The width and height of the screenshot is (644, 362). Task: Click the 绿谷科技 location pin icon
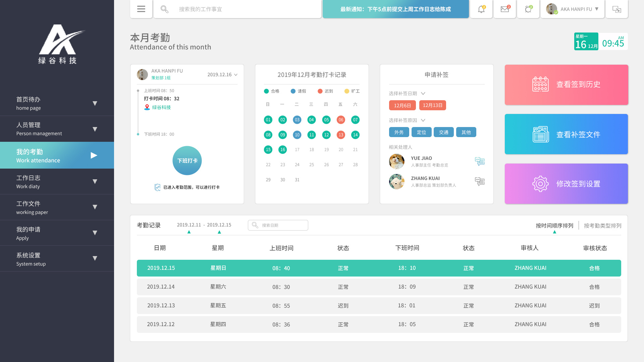pos(147,107)
